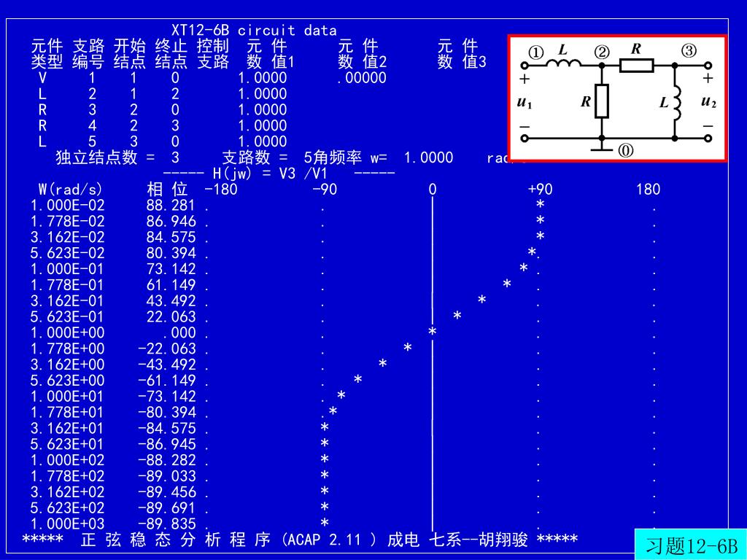Select frequency value 1.000E+00
Screen dimensions: 747x560
67,332
